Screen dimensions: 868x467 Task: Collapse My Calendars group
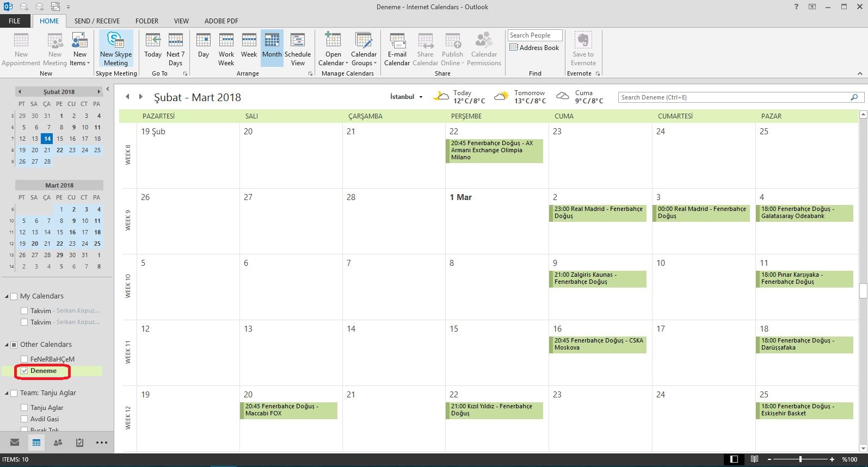(7, 297)
